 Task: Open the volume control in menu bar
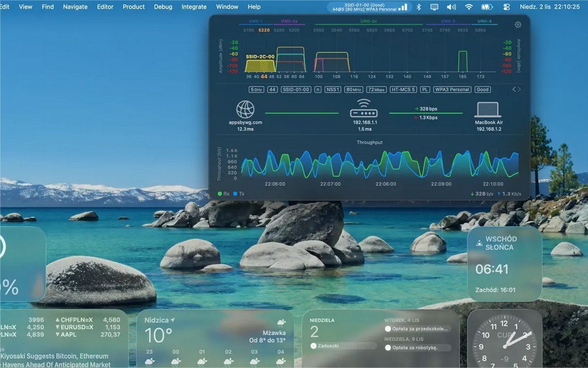coord(451,7)
